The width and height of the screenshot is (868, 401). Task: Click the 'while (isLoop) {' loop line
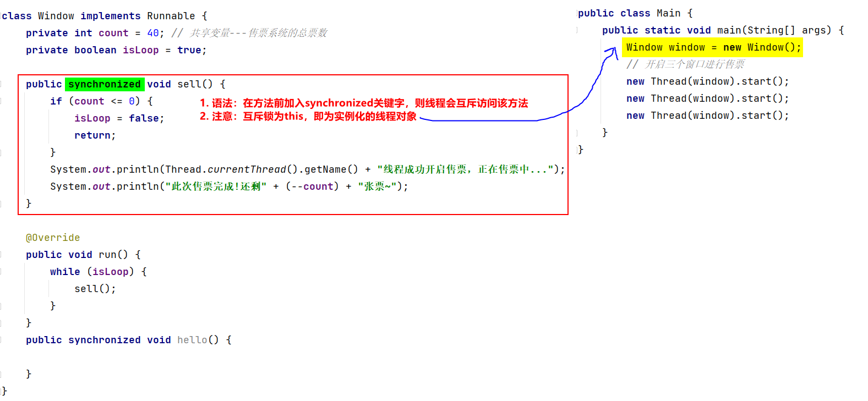[x=99, y=272]
